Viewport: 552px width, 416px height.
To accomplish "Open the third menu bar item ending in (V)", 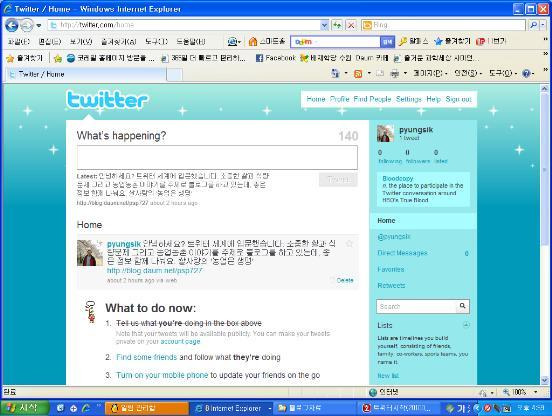I will 81,42.
